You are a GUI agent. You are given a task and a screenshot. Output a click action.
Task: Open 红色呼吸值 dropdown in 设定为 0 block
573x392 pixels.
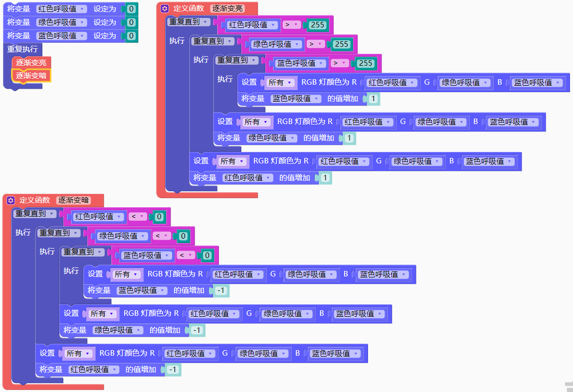[x=61, y=9]
